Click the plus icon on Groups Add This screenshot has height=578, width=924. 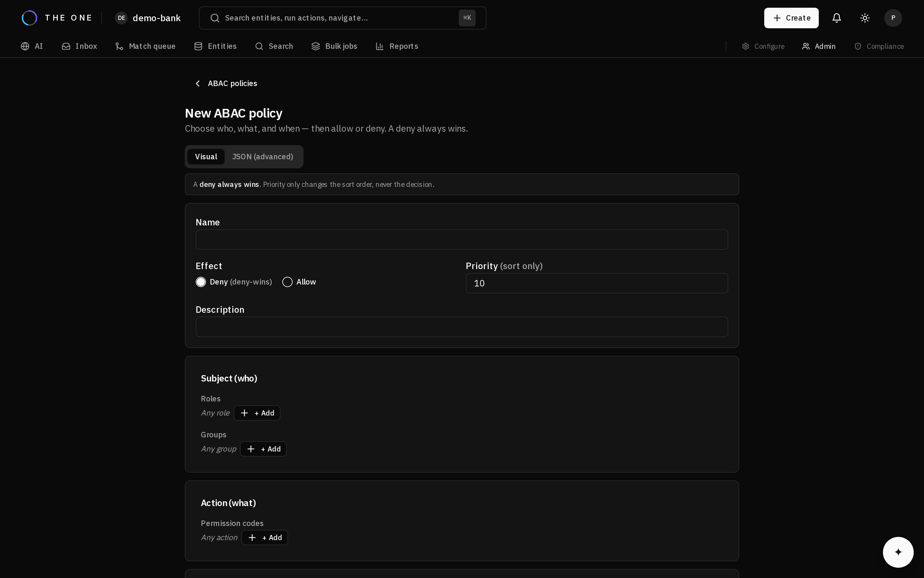(x=251, y=449)
